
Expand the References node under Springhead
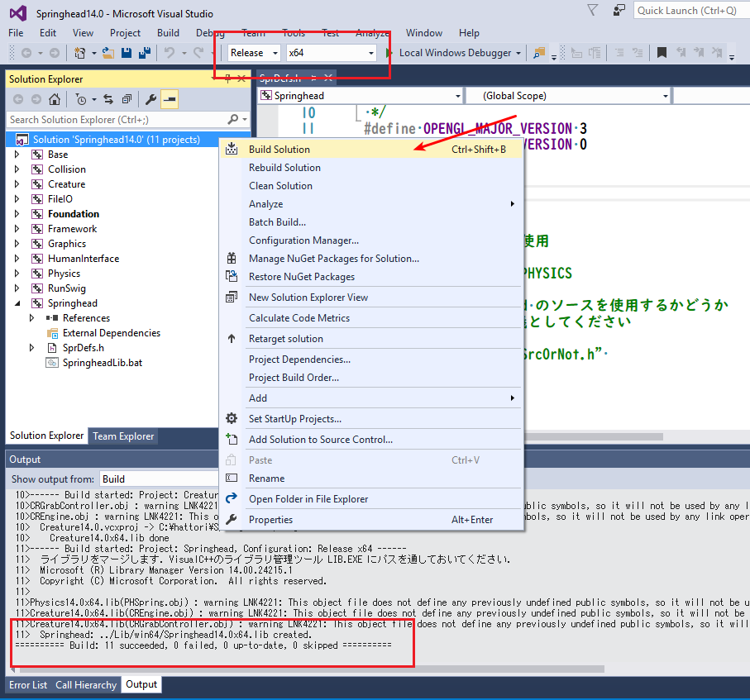point(32,318)
